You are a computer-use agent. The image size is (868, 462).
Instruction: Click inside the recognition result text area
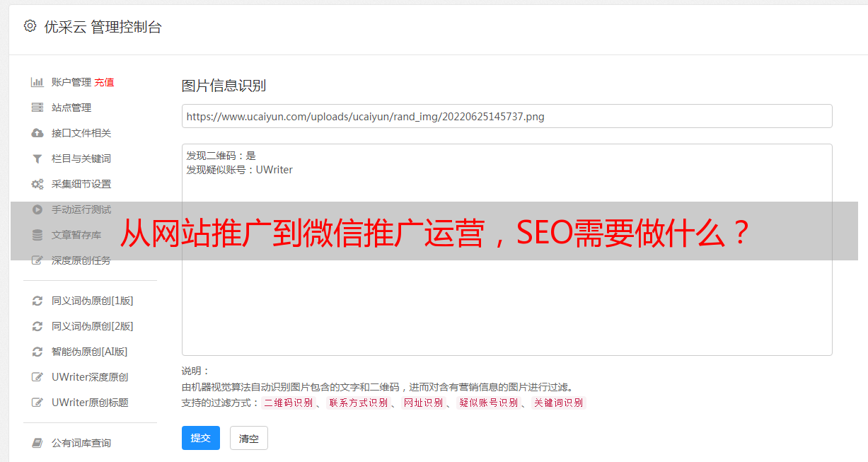[507, 250]
